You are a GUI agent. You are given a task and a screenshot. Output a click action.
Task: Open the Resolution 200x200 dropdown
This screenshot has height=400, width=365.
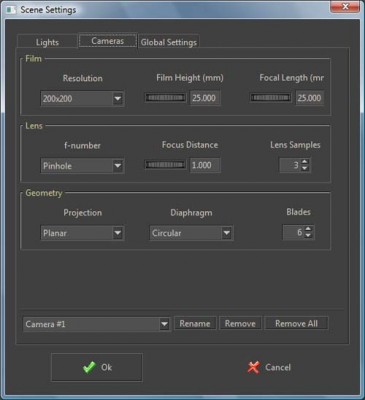[82, 99]
